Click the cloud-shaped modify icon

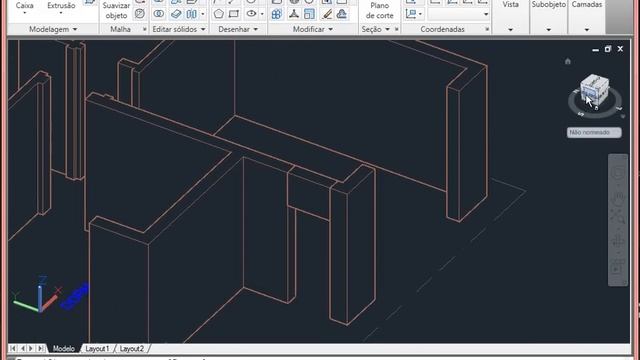tap(342, 14)
